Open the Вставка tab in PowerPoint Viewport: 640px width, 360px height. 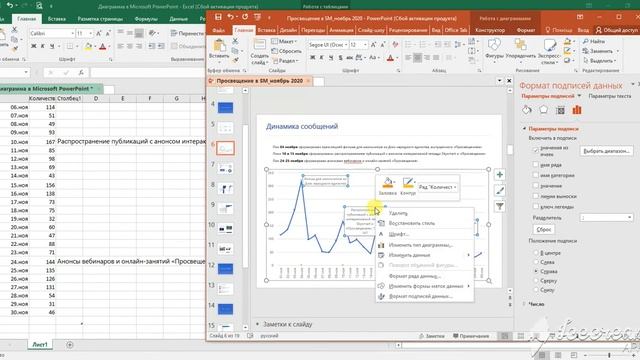(x=267, y=30)
